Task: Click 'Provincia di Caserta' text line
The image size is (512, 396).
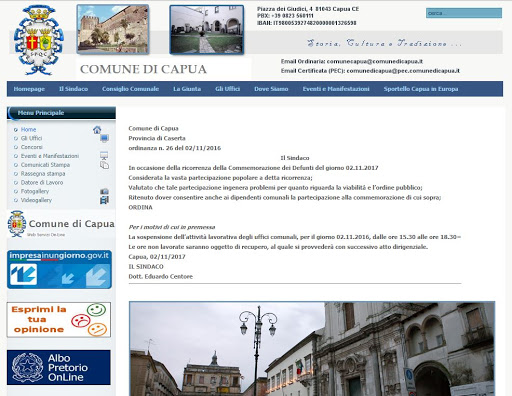Action: pos(157,138)
